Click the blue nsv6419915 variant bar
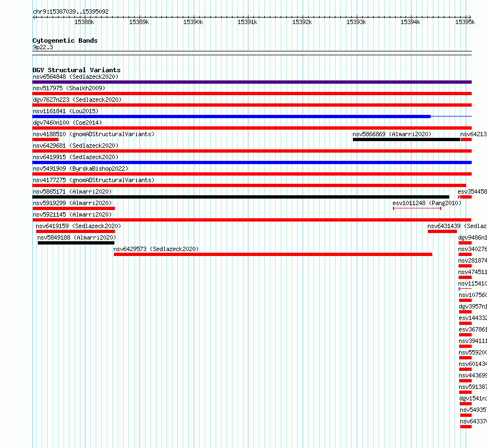The image size is (487, 448). [252, 162]
